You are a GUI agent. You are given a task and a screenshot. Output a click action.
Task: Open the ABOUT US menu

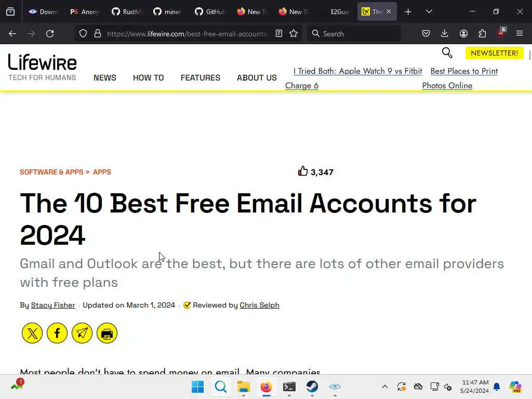tap(257, 78)
